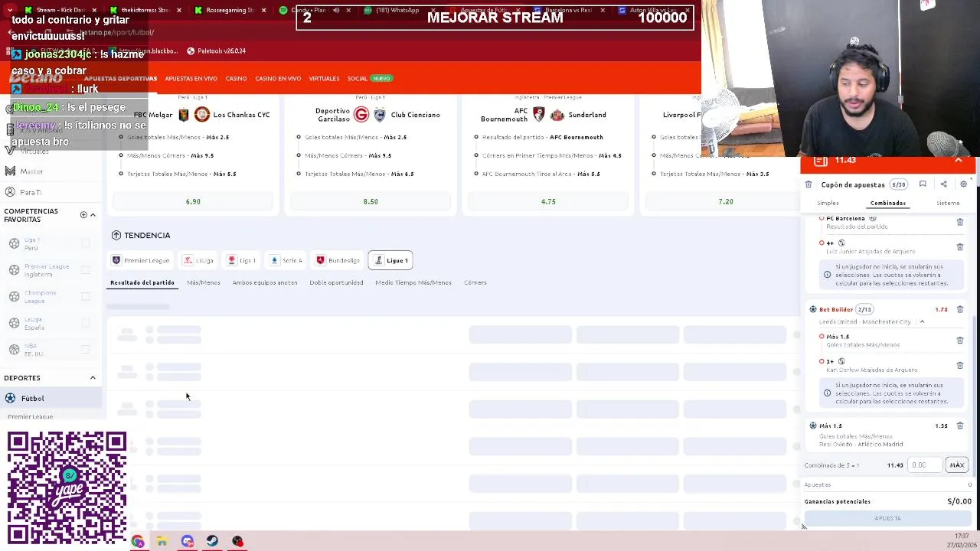Remove Luiz Junior Atajadas selection
980x551 pixels.
coord(959,246)
